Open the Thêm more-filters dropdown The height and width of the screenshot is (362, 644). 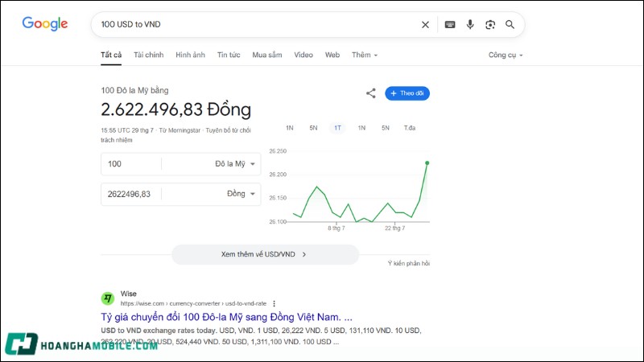click(364, 55)
